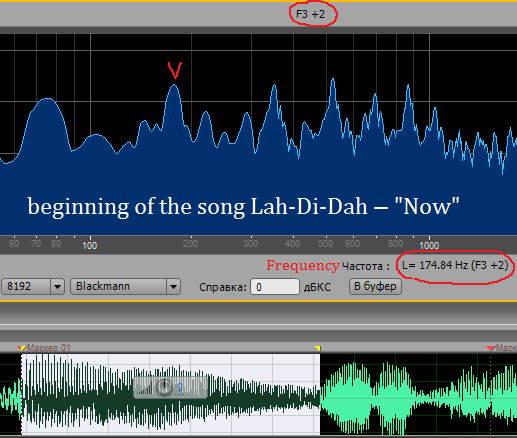Screen dimensions: 517x438
Task: Click the Справка reference value input field
Action: [275, 287]
